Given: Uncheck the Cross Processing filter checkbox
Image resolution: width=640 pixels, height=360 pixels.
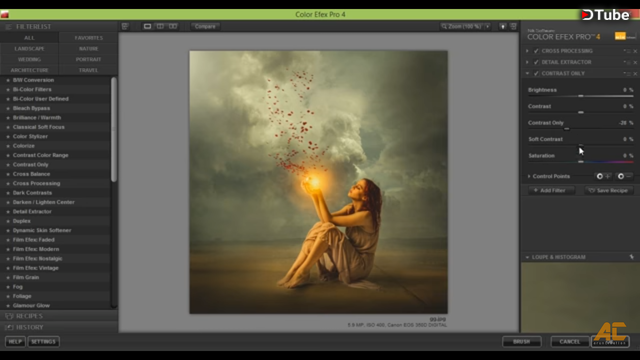Looking at the screenshot, I should (x=536, y=51).
